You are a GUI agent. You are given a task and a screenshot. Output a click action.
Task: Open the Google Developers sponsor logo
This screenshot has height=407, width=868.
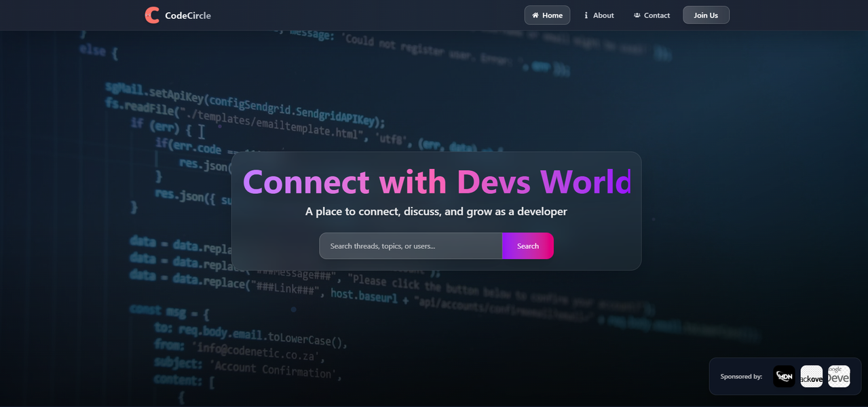(x=839, y=376)
